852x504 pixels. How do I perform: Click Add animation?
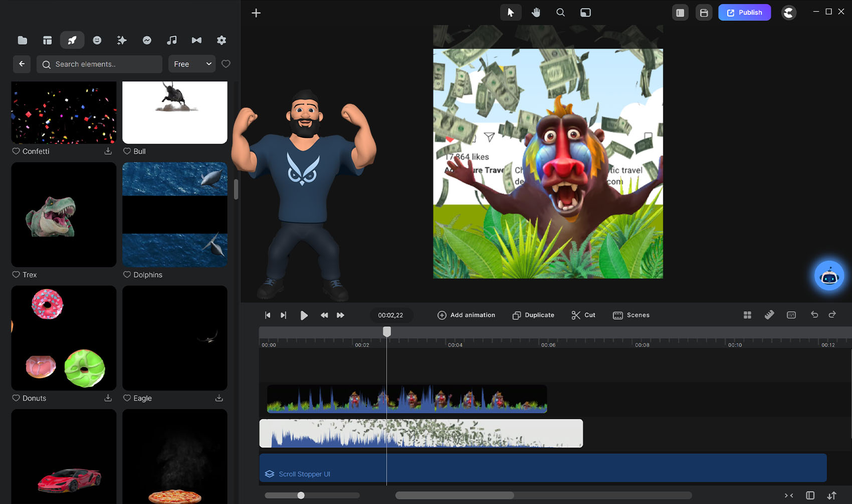click(466, 315)
